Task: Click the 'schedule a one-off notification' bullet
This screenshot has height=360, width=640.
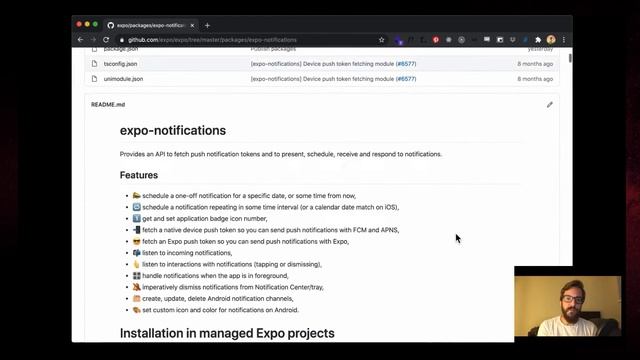Action: (x=249, y=196)
